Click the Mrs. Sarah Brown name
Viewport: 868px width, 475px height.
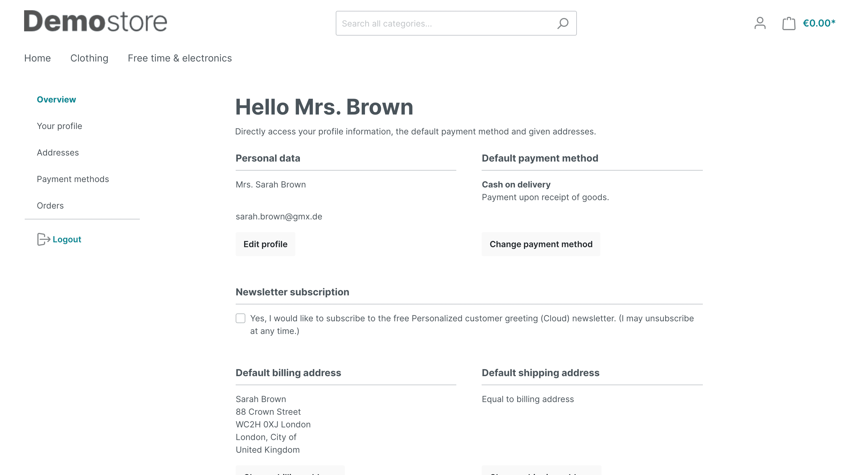271,185
